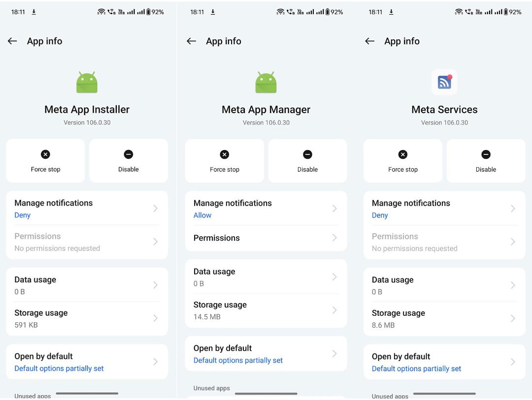Tap the 'Meta Services' app name
Image resolution: width=532 pixels, height=400 pixels.
coord(444,110)
